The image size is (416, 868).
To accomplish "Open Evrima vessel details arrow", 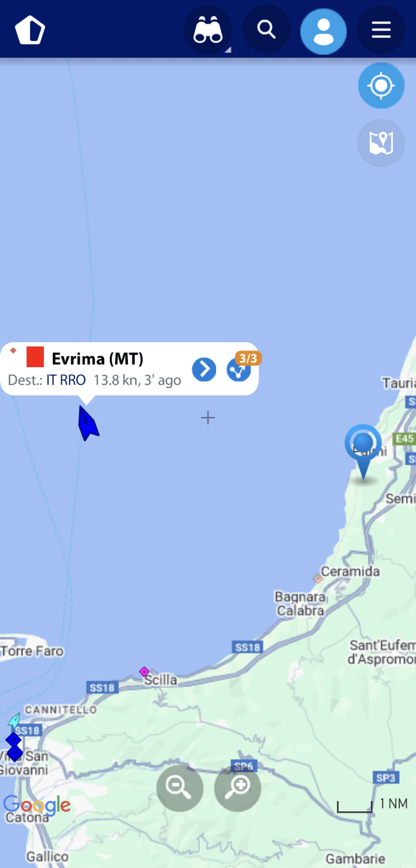I will pyautogui.click(x=204, y=370).
